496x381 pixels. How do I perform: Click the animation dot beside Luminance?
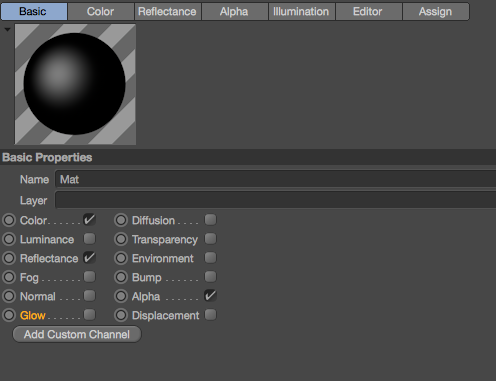click(9, 239)
